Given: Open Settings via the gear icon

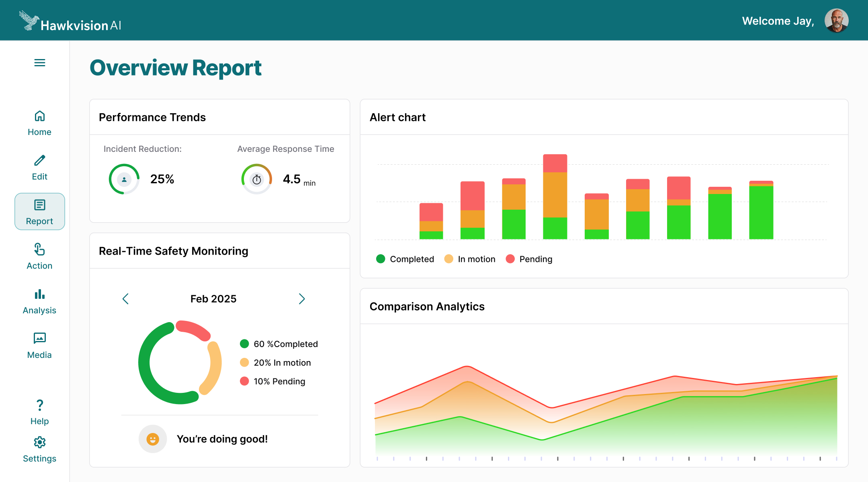Looking at the screenshot, I should 39,442.
